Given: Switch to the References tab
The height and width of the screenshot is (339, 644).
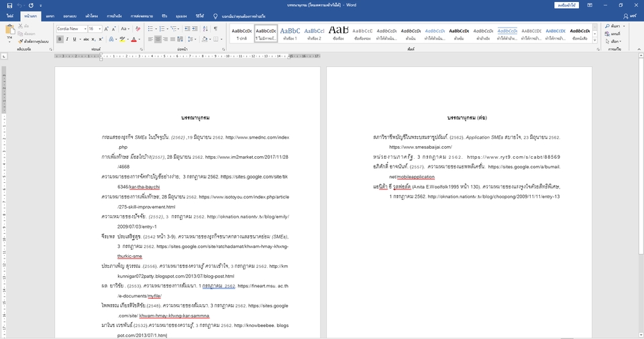Looking at the screenshot, I should tap(114, 17).
